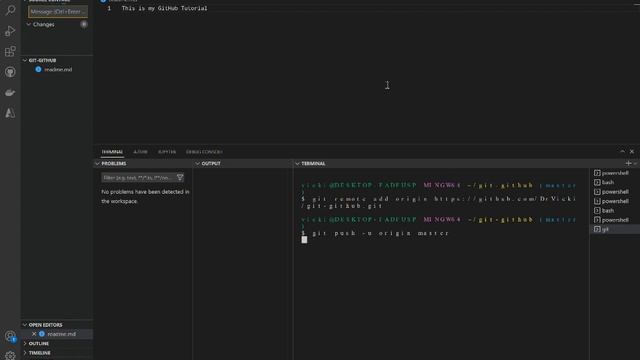Click the terminal cursor block

tap(304, 240)
